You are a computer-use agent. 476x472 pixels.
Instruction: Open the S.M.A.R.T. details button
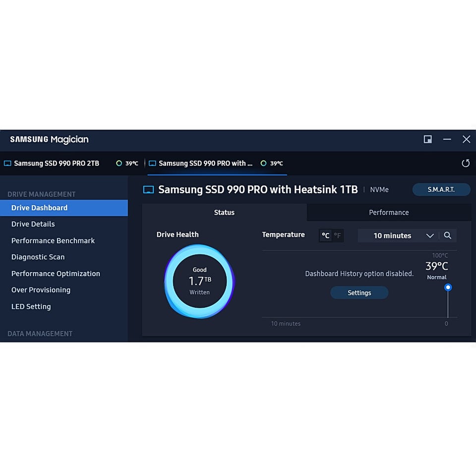tap(441, 189)
